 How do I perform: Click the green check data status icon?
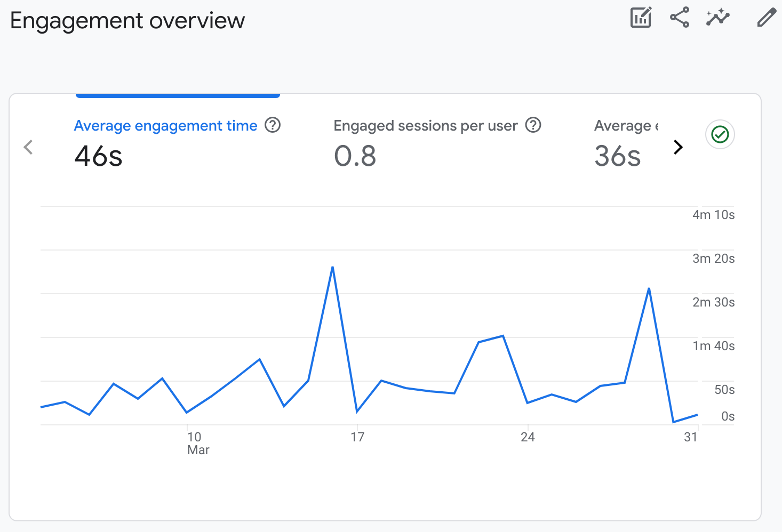point(720,134)
